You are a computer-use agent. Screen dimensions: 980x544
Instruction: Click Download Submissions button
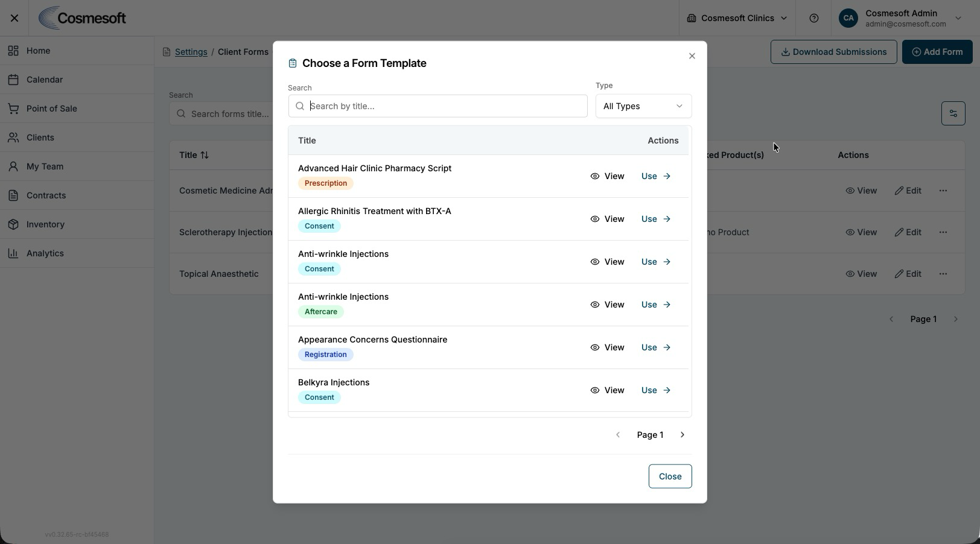pos(833,52)
